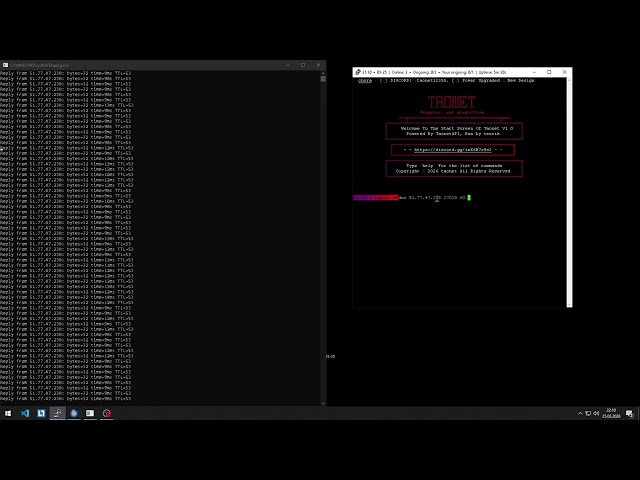Switch to the ping console taskbar icon

[90, 413]
